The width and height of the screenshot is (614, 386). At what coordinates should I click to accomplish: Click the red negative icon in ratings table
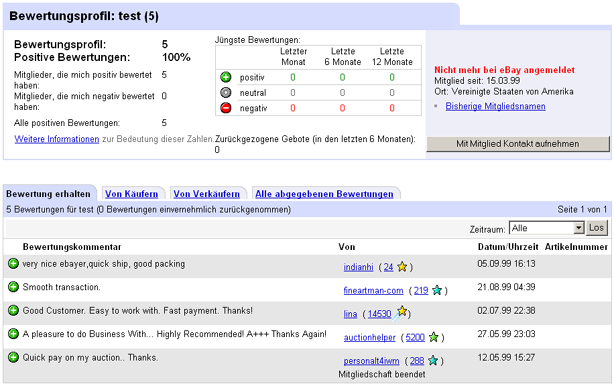point(226,108)
